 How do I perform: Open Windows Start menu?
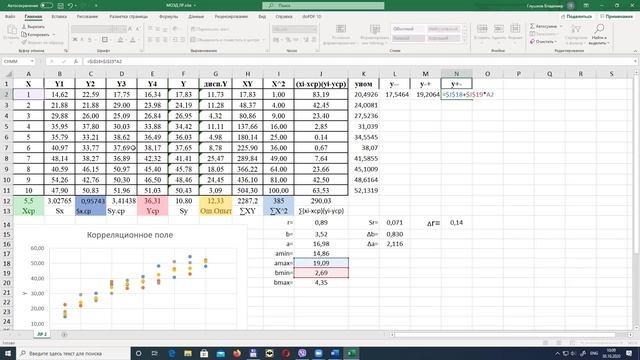7,353
